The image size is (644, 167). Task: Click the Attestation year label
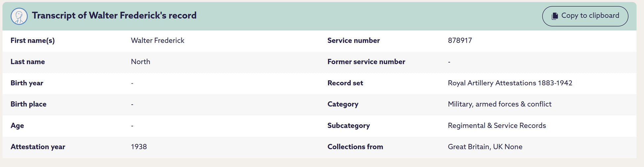(38, 147)
